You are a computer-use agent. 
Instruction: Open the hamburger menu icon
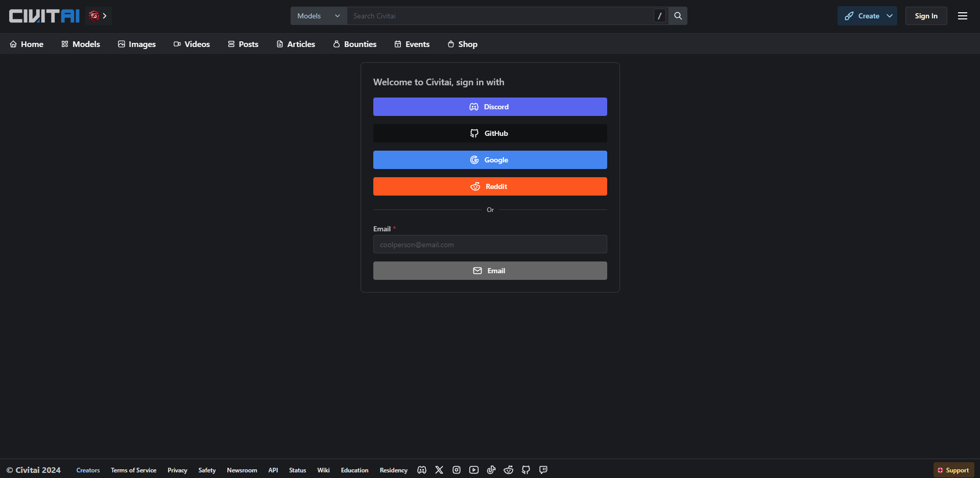[x=963, y=16]
